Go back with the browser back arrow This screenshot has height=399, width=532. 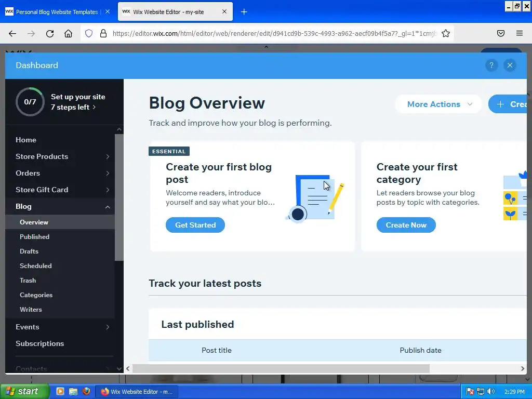(x=12, y=33)
